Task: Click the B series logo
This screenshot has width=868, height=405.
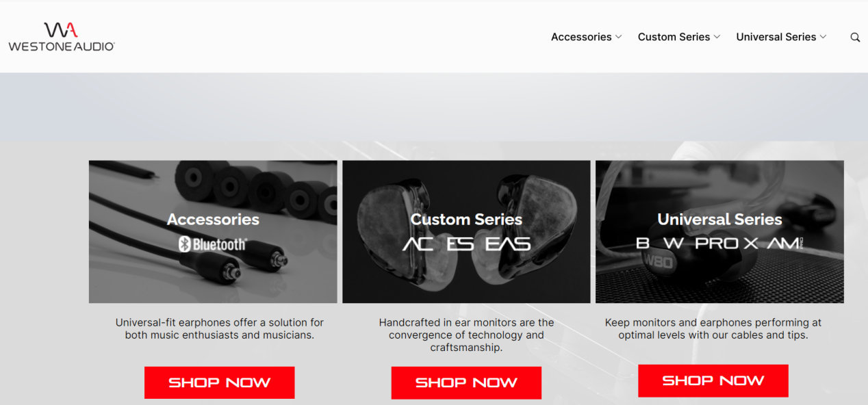Action: pyautogui.click(x=643, y=243)
